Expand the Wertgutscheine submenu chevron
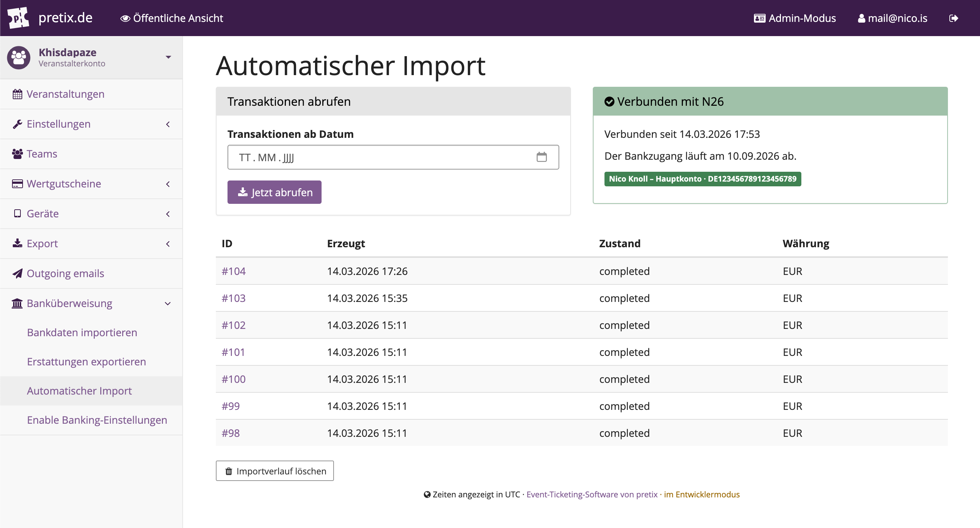This screenshot has width=980, height=528. pyautogui.click(x=168, y=184)
